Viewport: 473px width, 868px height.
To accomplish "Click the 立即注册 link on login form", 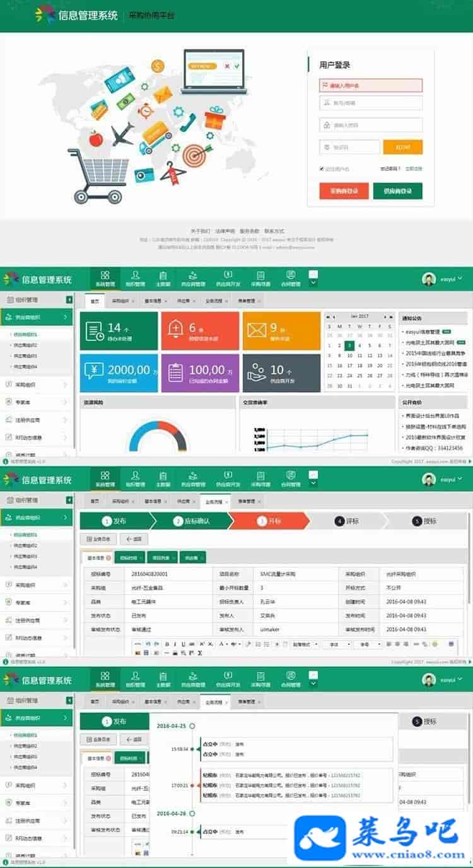I will 414,168.
